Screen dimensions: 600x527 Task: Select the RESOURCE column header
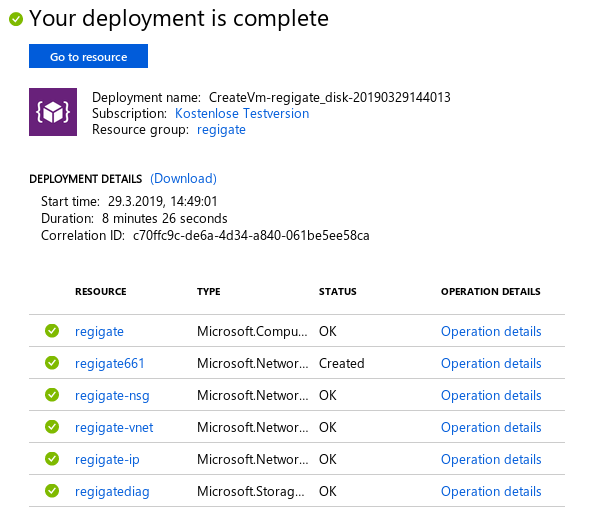pyautogui.click(x=101, y=292)
